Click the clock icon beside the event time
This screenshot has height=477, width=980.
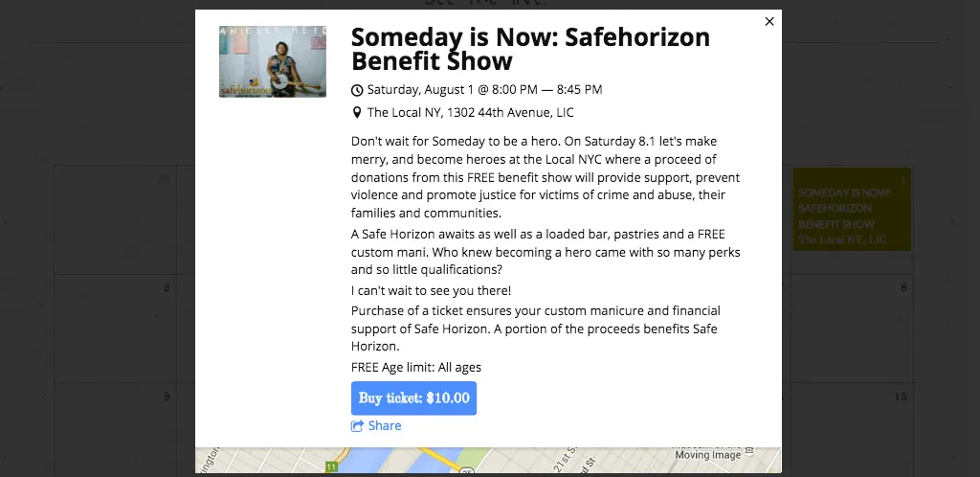click(357, 90)
